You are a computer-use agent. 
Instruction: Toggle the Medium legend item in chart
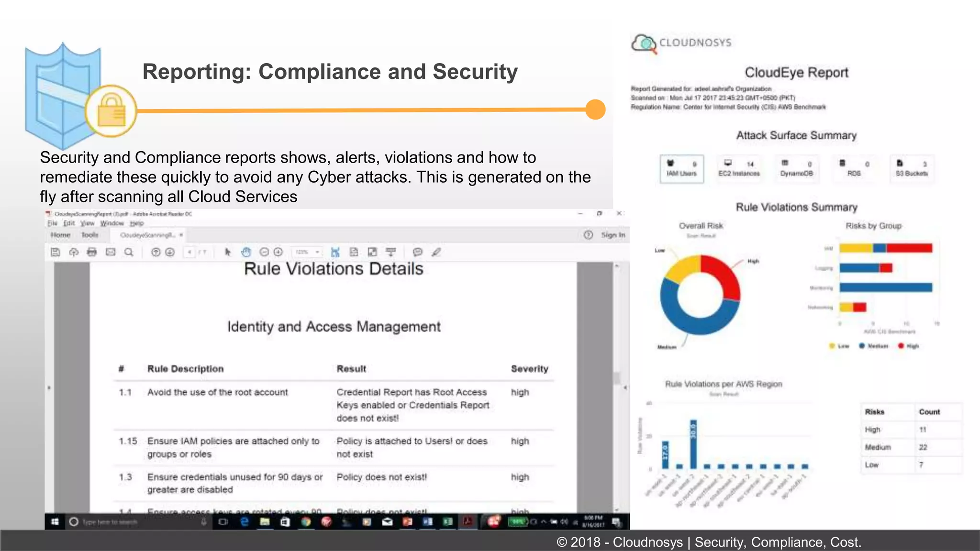coord(874,346)
